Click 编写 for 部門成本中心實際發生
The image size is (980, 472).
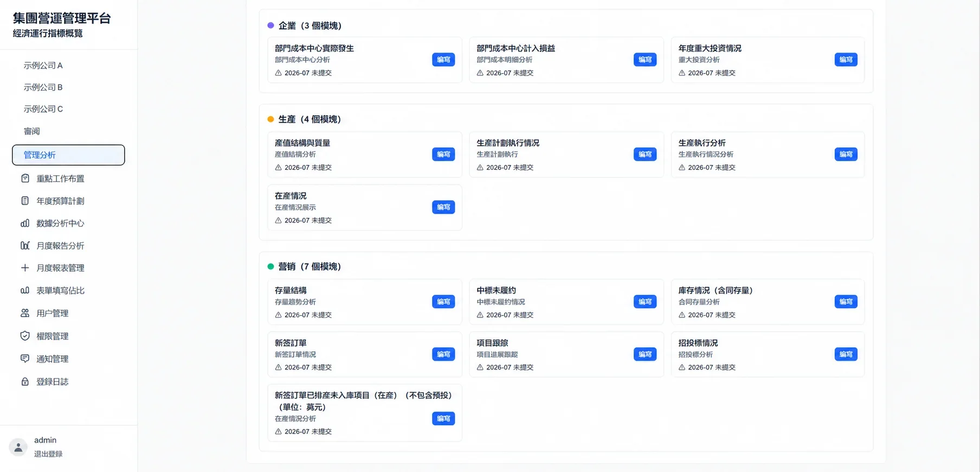[x=443, y=60]
